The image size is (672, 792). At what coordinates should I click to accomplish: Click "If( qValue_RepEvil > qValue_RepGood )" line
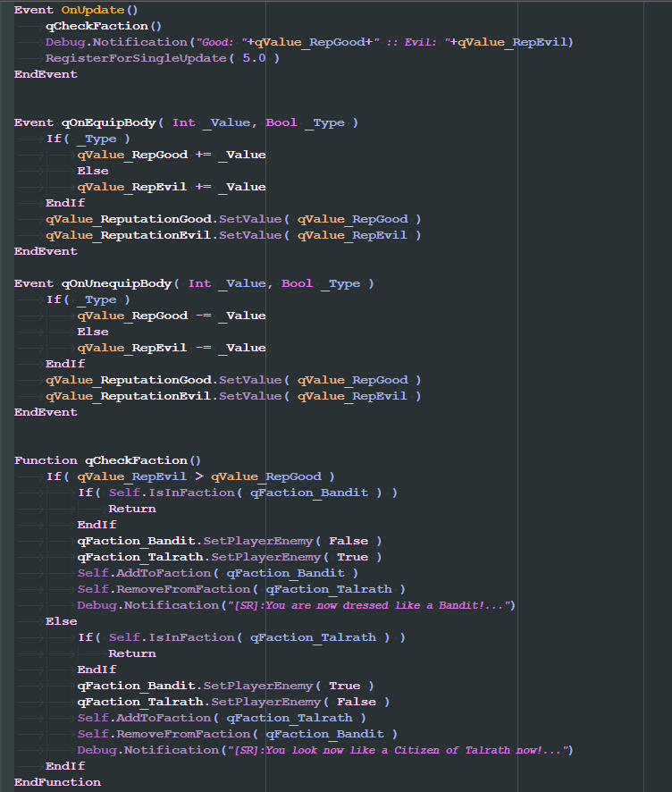(190, 476)
